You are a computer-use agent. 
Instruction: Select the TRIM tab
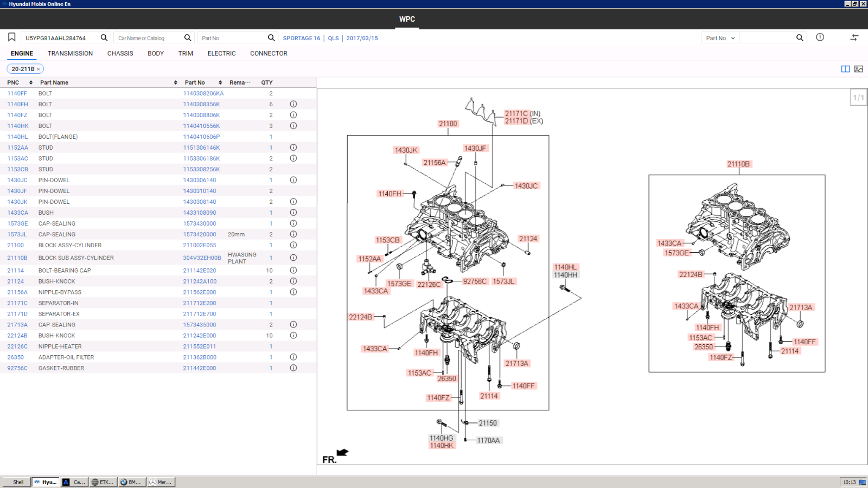point(186,53)
